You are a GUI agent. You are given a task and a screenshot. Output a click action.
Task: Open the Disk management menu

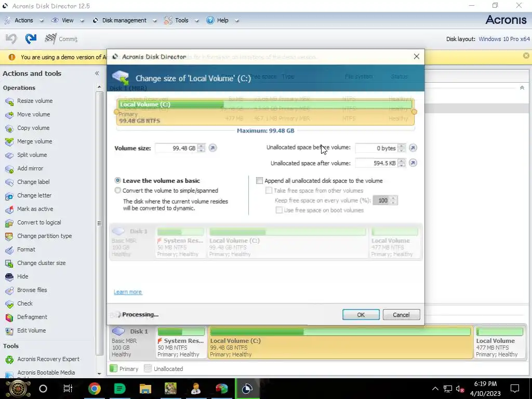124,20
